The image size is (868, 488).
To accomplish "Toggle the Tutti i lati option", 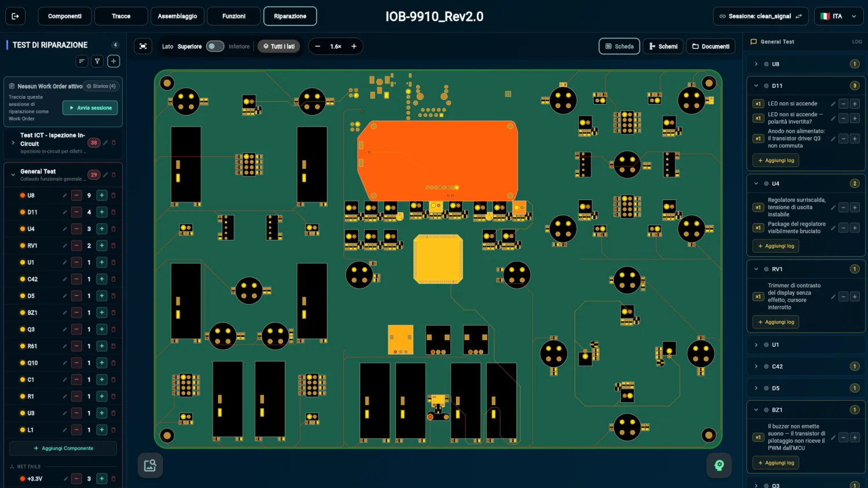I will pos(279,46).
